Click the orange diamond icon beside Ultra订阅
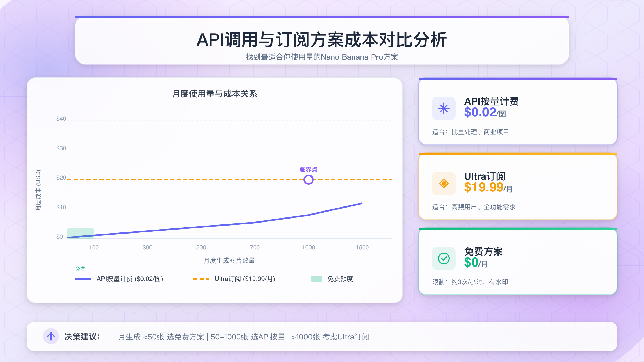Screen dimensions: 644x362 [444, 183]
